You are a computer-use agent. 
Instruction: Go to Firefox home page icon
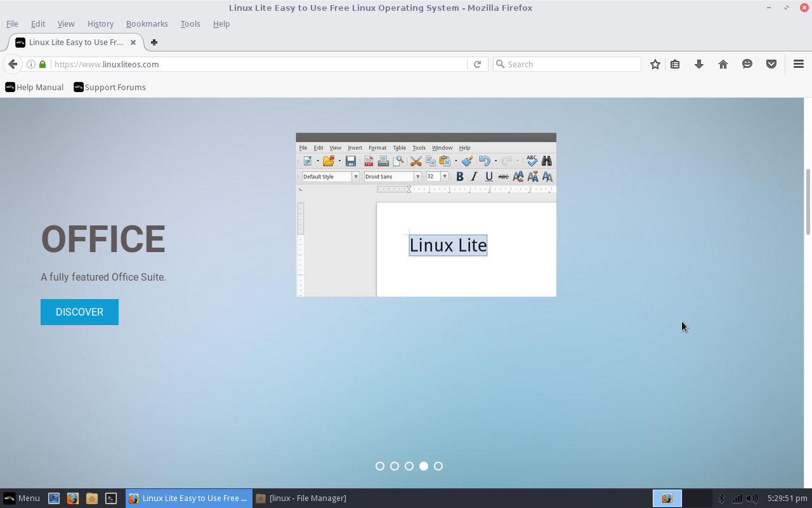point(723,64)
